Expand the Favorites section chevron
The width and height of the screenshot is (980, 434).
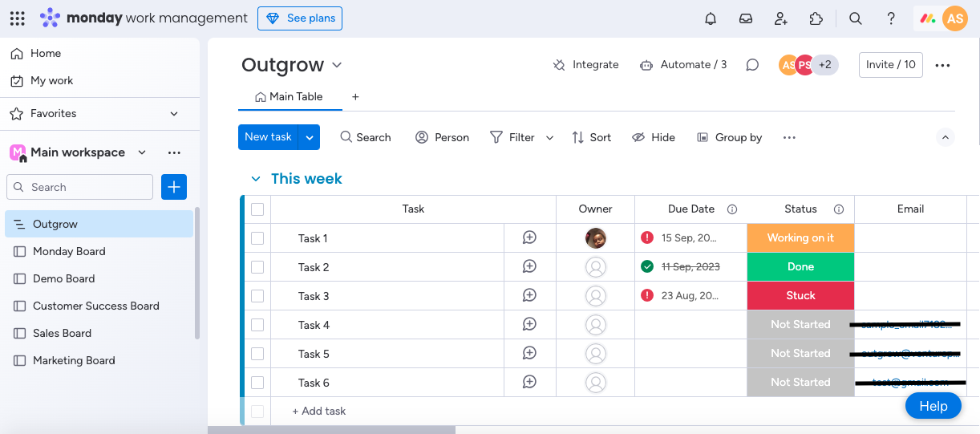tap(174, 114)
